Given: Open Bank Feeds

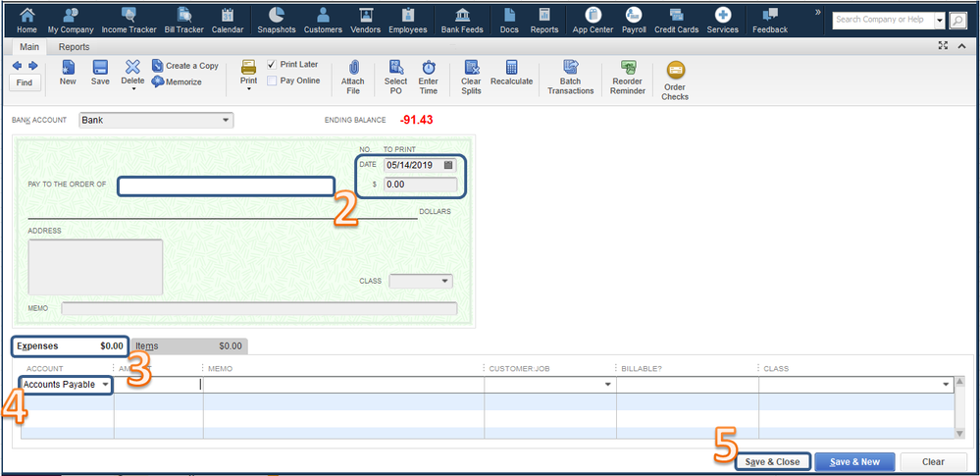Looking at the screenshot, I should pyautogui.click(x=462, y=20).
